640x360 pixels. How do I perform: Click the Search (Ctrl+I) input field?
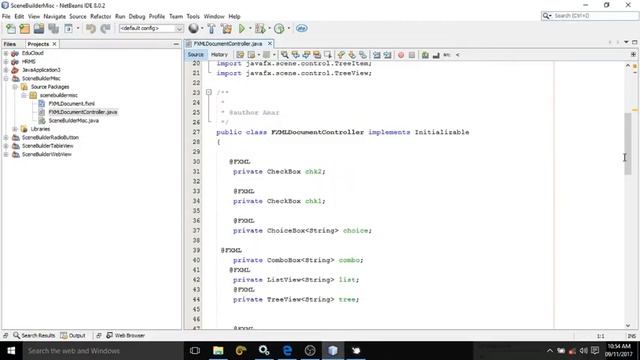(x=594, y=16)
